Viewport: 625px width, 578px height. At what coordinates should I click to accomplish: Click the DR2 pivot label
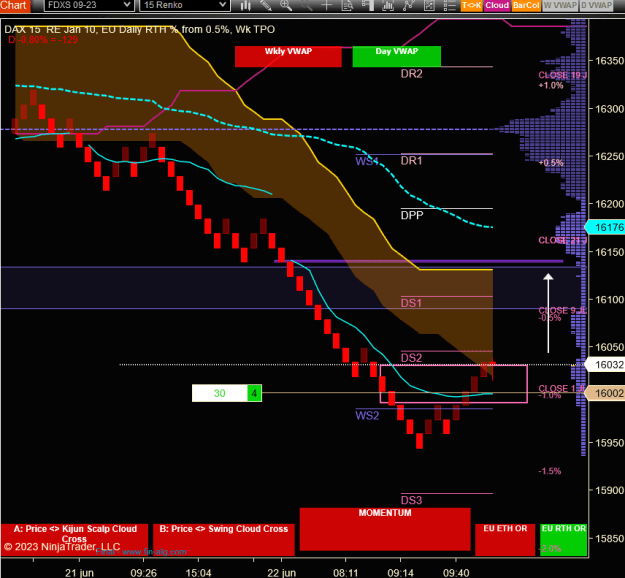click(x=411, y=74)
